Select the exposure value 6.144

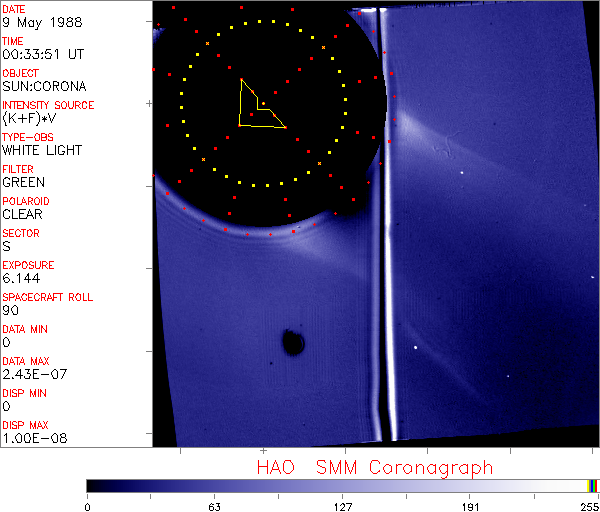pos(21,278)
